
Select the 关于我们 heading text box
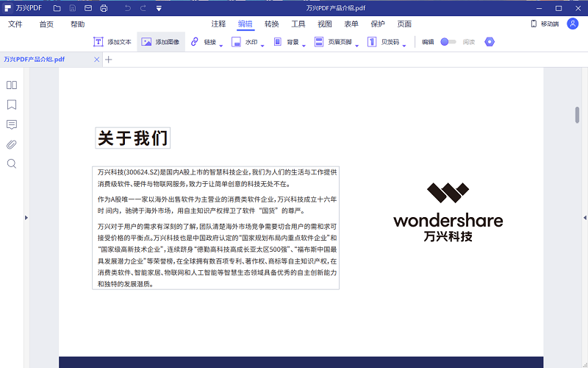tap(133, 138)
